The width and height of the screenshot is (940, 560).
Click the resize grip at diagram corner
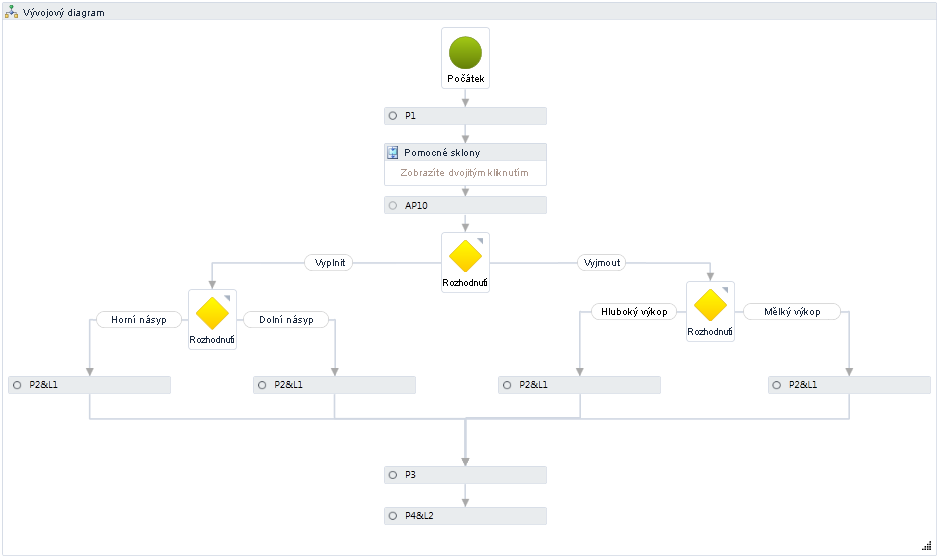(926, 545)
